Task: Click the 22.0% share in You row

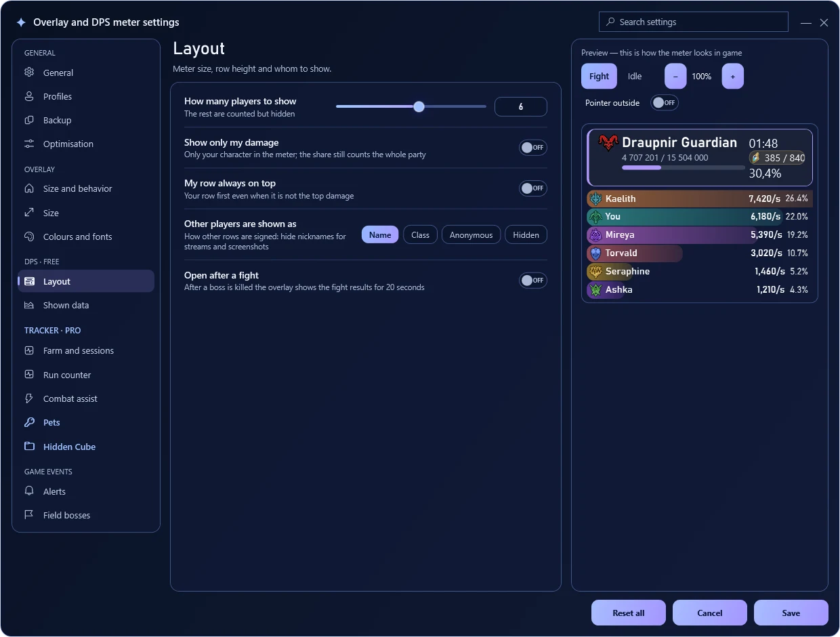Action: point(797,217)
